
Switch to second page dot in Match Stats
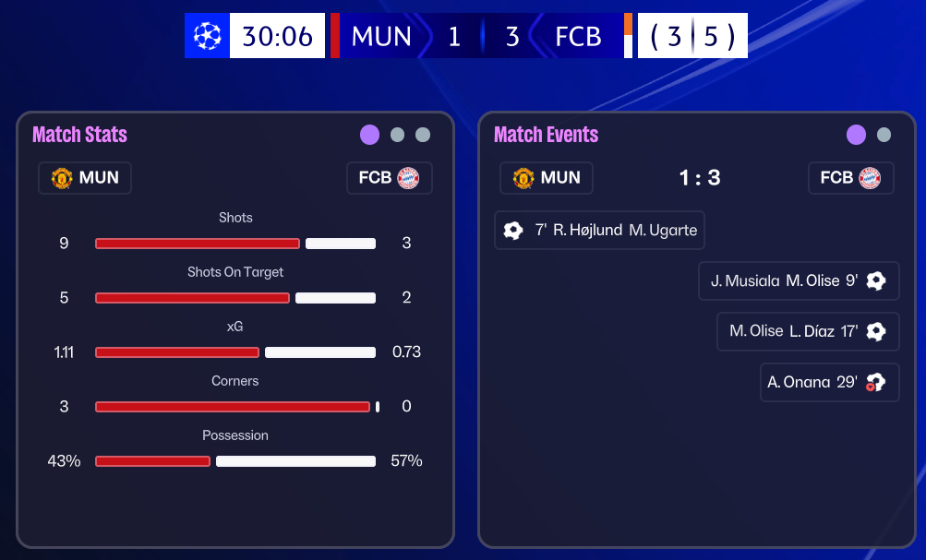click(397, 135)
